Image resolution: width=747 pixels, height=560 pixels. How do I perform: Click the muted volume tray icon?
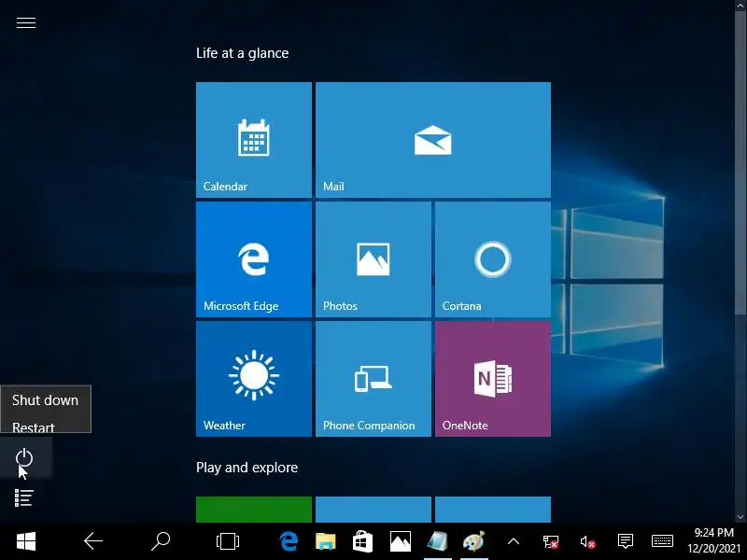tap(588, 541)
